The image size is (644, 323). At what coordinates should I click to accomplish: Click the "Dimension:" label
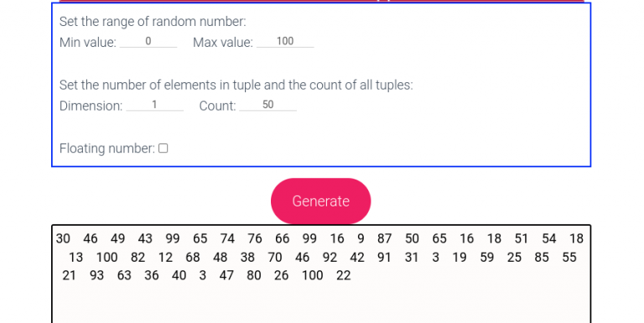point(91,106)
